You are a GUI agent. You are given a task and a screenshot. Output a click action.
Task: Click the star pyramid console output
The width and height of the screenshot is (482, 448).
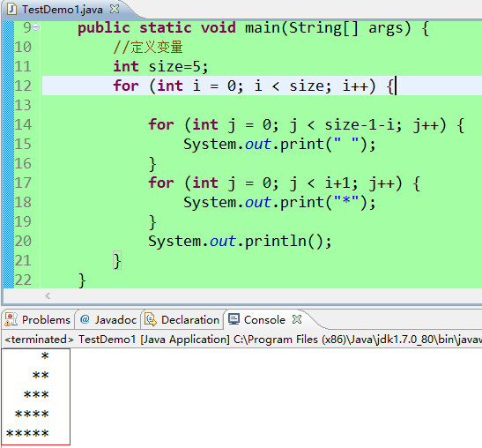pos(35,397)
